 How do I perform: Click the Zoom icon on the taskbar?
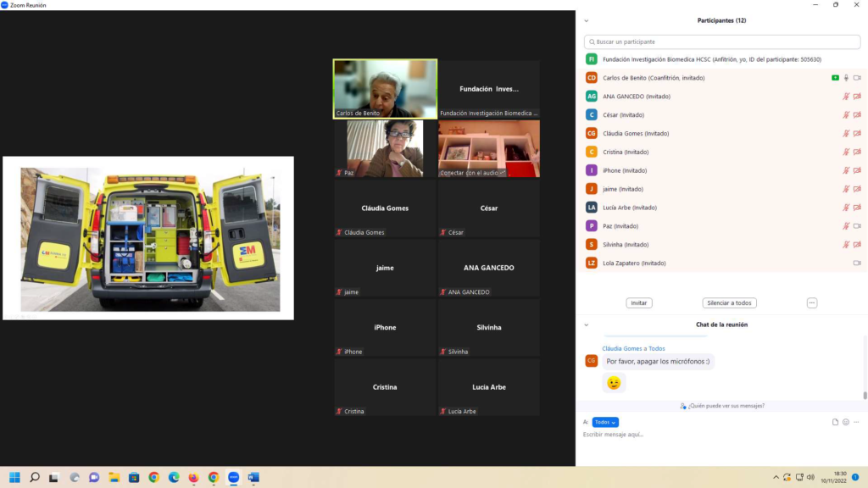[234, 477]
